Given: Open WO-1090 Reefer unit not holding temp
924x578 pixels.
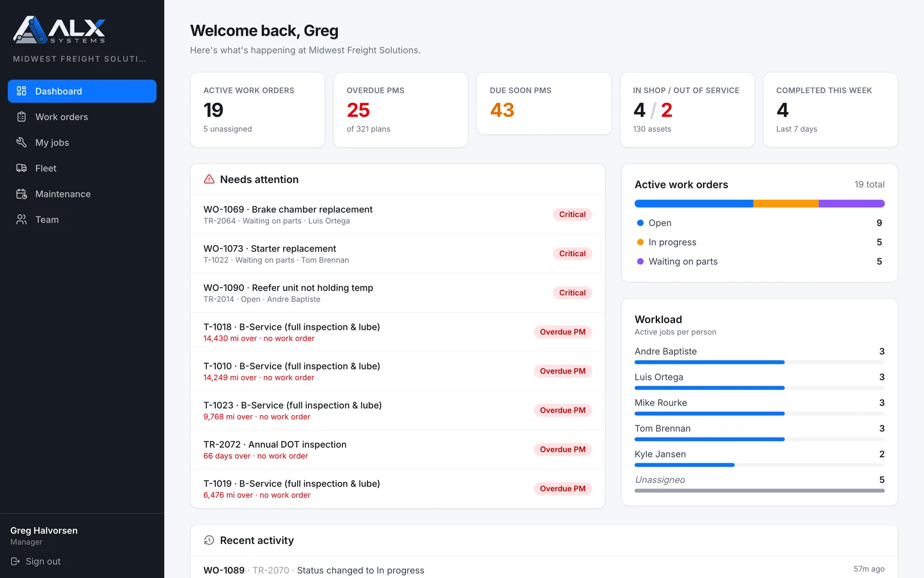Looking at the screenshot, I should coord(398,293).
